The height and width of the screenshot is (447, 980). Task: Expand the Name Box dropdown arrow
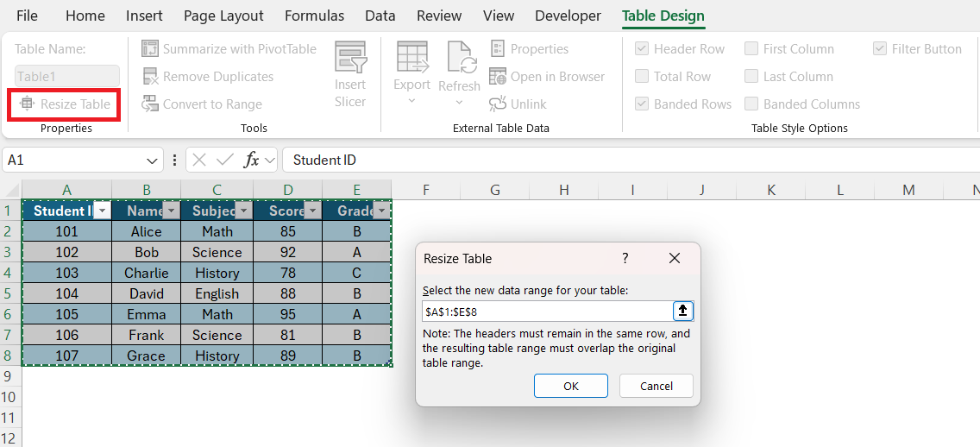click(x=152, y=161)
